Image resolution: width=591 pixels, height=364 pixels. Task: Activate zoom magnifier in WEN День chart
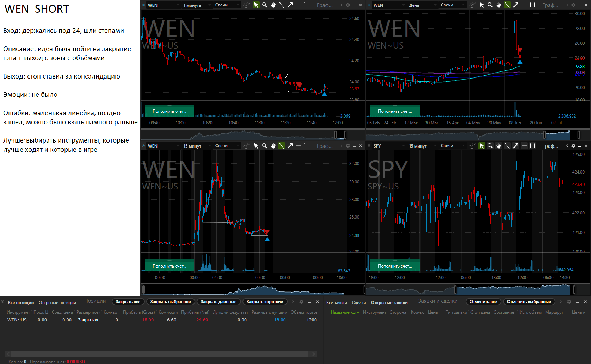click(x=490, y=5)
